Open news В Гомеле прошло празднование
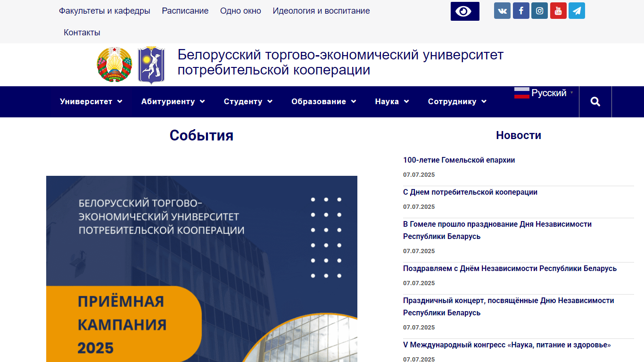Viewport: 644px width, 362px height. click(497, 230)
